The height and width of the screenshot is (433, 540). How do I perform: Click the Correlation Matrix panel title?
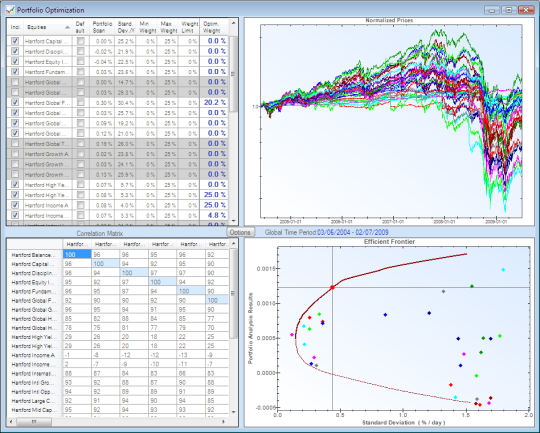[100, 234]
